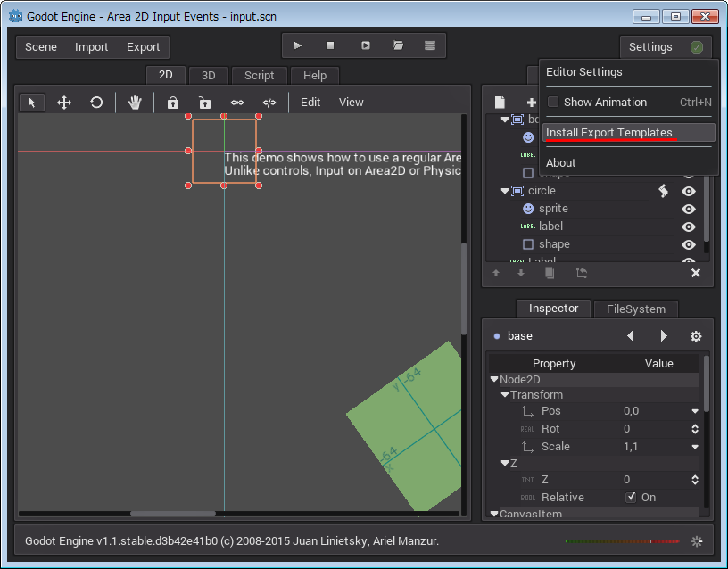Click the spinner icon in status bar
Viewport: 728px width, 569px height.
697,541
